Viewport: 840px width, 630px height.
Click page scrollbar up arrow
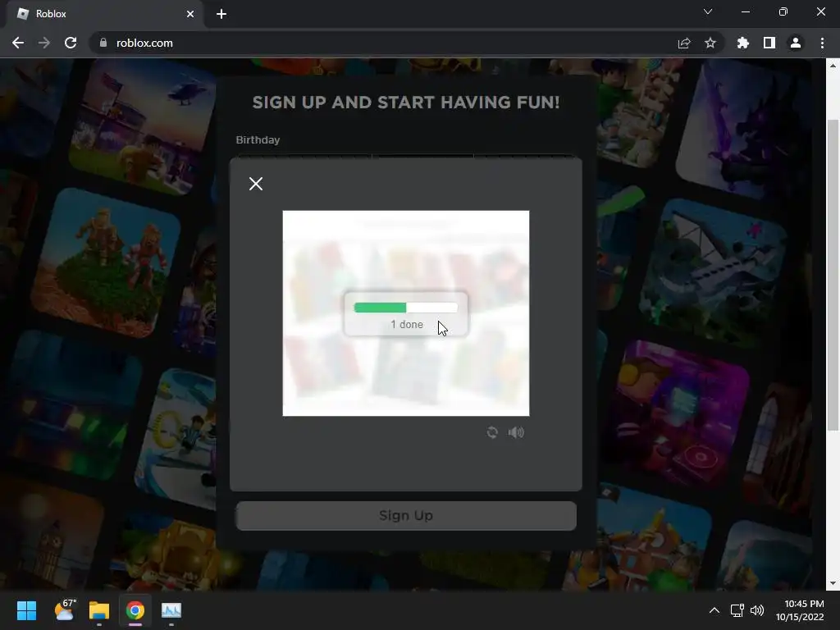pos(833,66)
